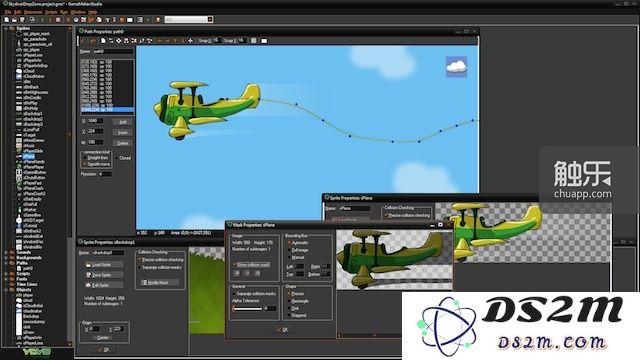
Task: Select Manual bounding box option
Action: [296, 258]
